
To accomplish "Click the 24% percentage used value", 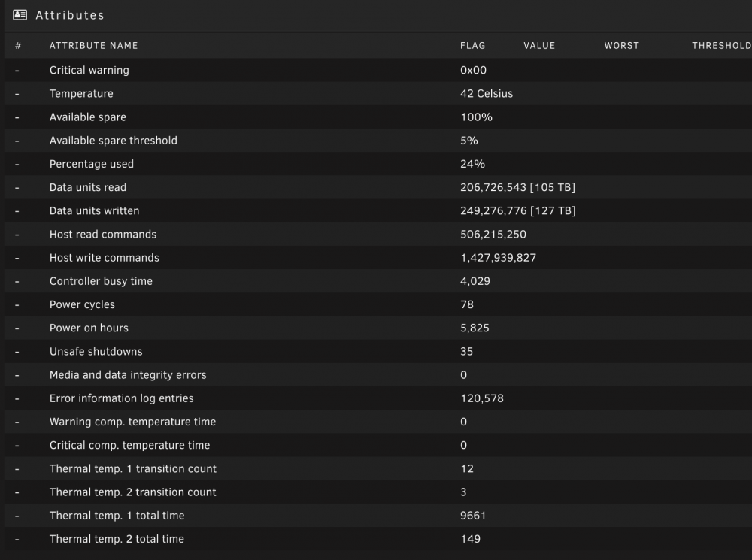I will click(472, 164).
